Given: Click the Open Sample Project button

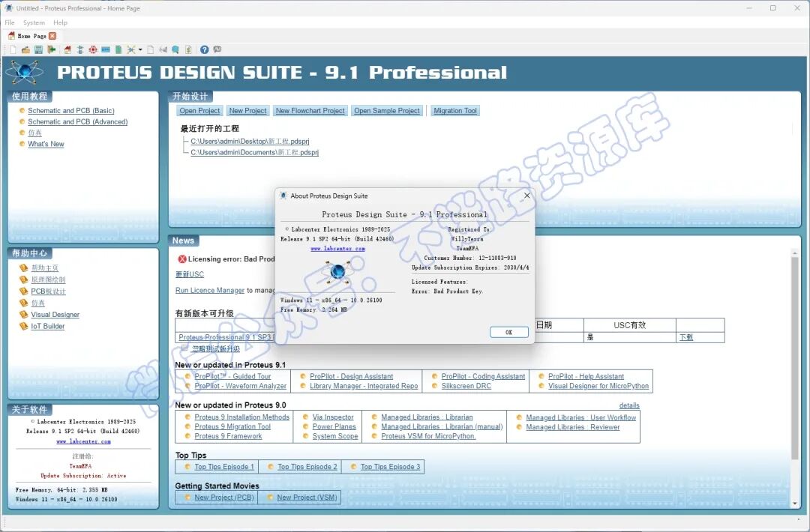Looking at the screenshot, I should 387,110.
